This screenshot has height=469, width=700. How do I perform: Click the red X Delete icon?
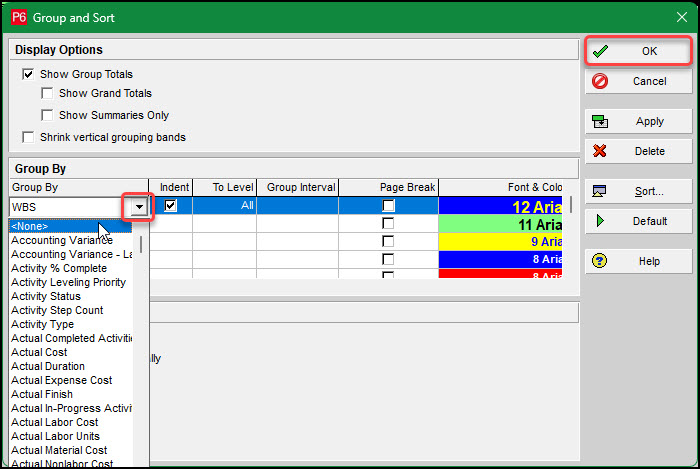(x=600, y=151)
